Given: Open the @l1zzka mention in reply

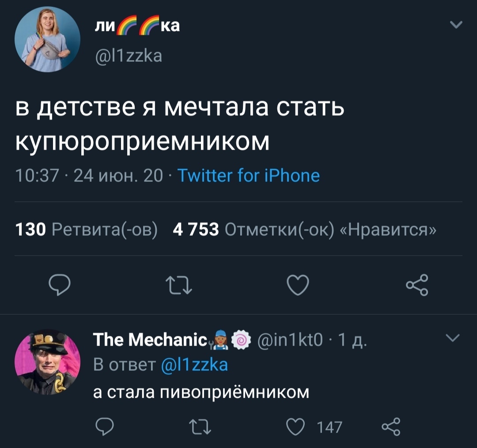Looking at the screenshot, I should 194,365.
